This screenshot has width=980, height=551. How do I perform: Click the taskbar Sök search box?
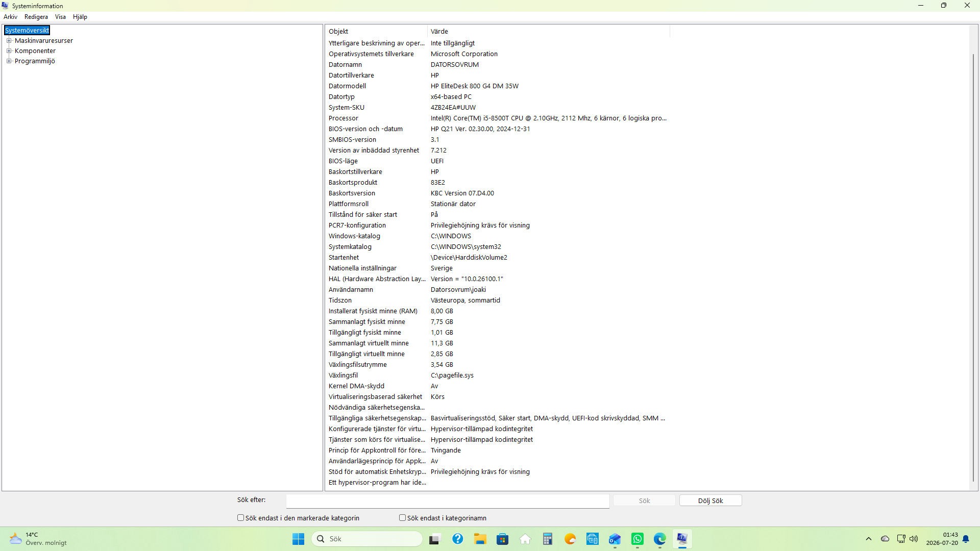tap(367, 539)
